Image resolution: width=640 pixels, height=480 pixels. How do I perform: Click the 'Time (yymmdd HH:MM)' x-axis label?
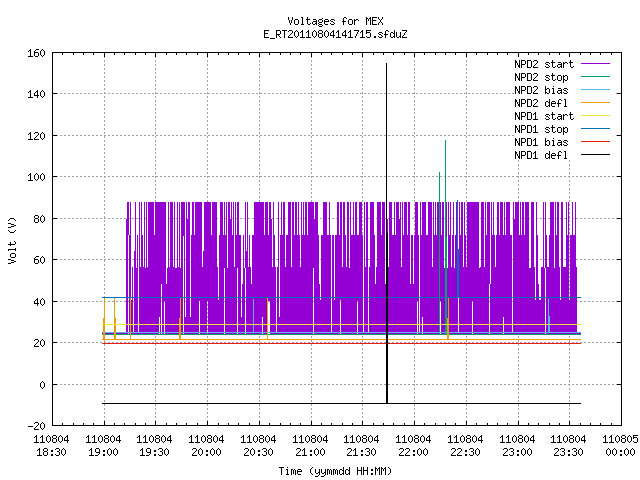tap(335, 471)
